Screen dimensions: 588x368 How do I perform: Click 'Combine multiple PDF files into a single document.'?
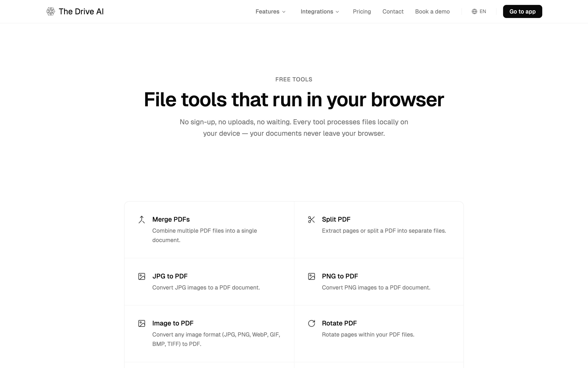point(205,235)
